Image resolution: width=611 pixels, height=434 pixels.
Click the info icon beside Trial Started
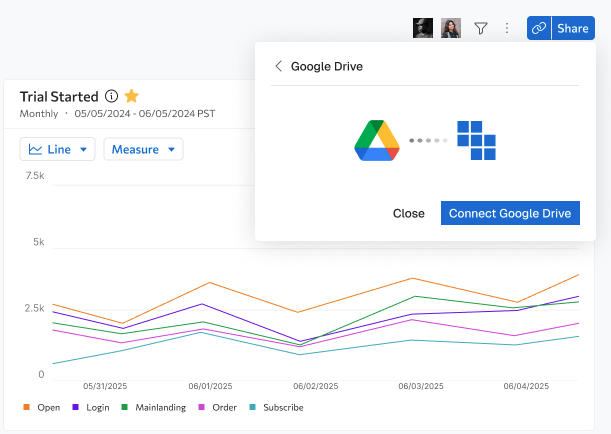tap(111, 96)
